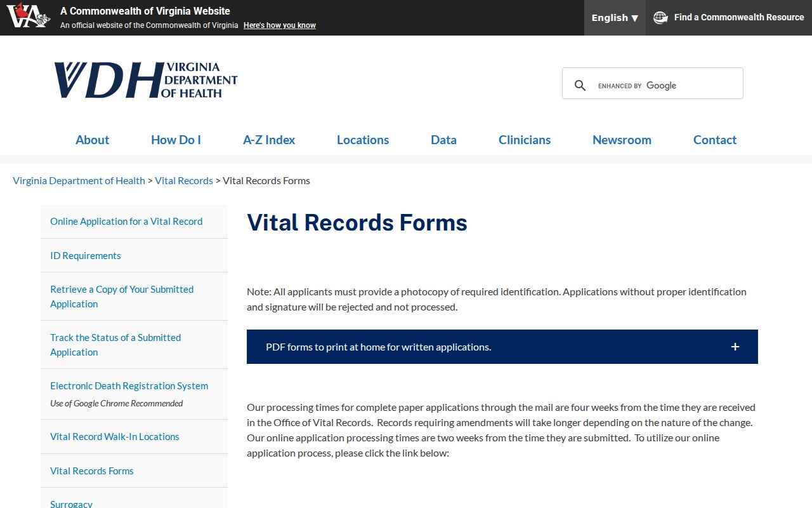Click the Here's how you know link
The height and width of the screenshot is (508, 812).
tap(280, 25)
